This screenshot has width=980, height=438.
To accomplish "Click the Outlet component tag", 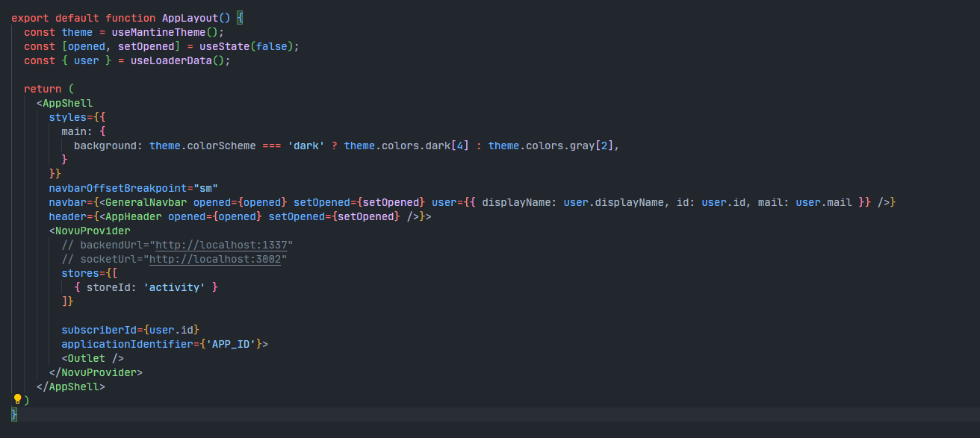I will (93, 358).
